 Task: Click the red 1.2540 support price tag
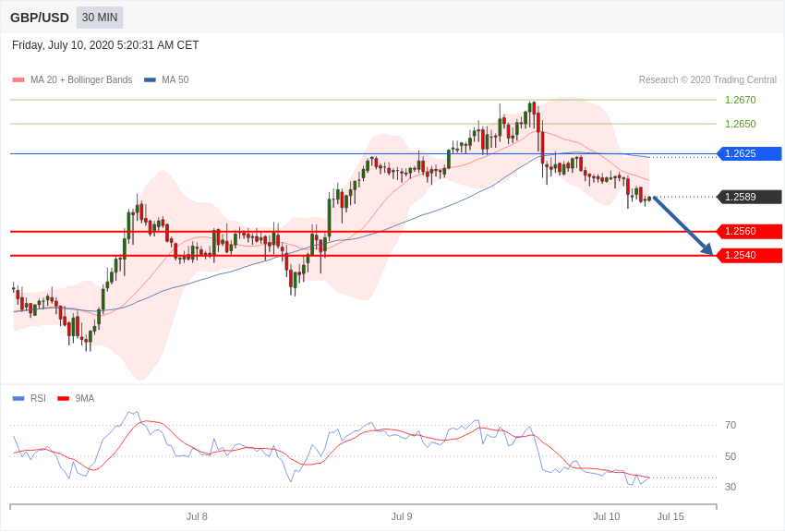click(749, 255)
